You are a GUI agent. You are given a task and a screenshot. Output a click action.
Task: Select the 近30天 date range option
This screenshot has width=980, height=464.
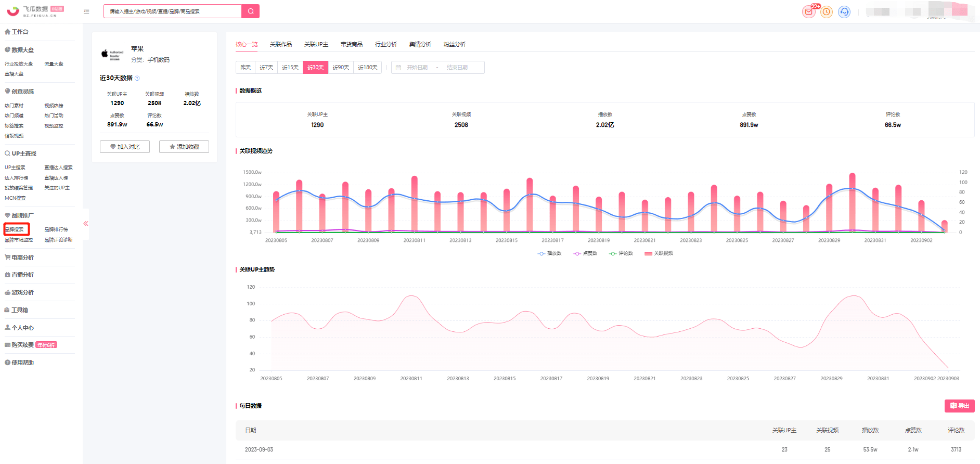315,68
